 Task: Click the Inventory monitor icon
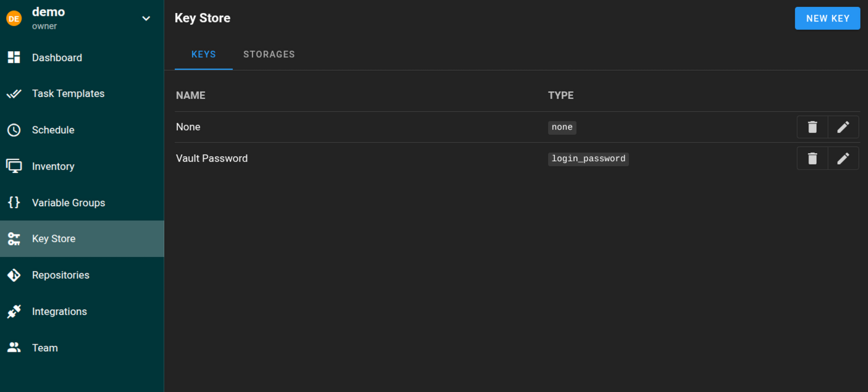point(14,166)
